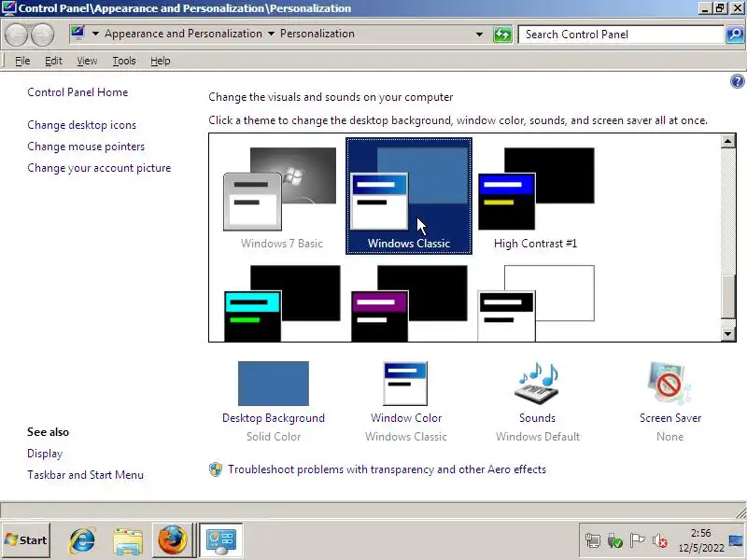Open the Edit menu
Viewport: 747px width, 560px height.
[x=53, y=61]
